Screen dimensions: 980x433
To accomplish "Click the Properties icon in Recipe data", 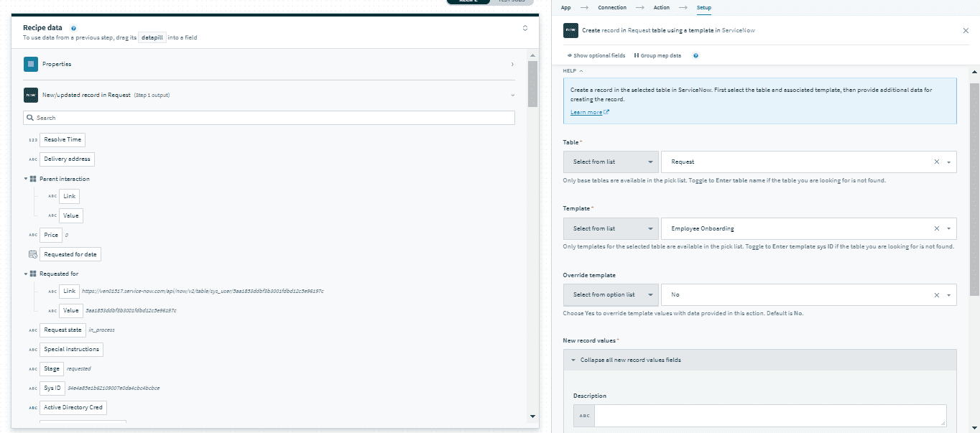I will point(31,64).
